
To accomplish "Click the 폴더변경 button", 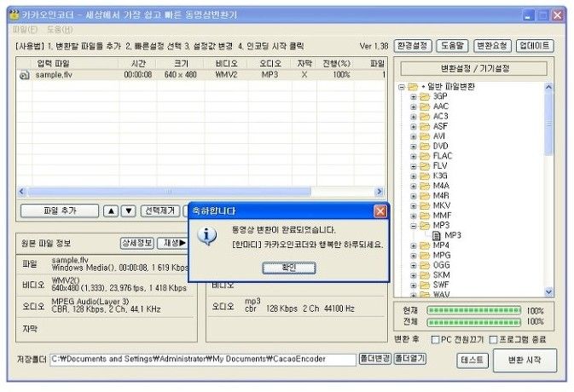I will (375, 359).
